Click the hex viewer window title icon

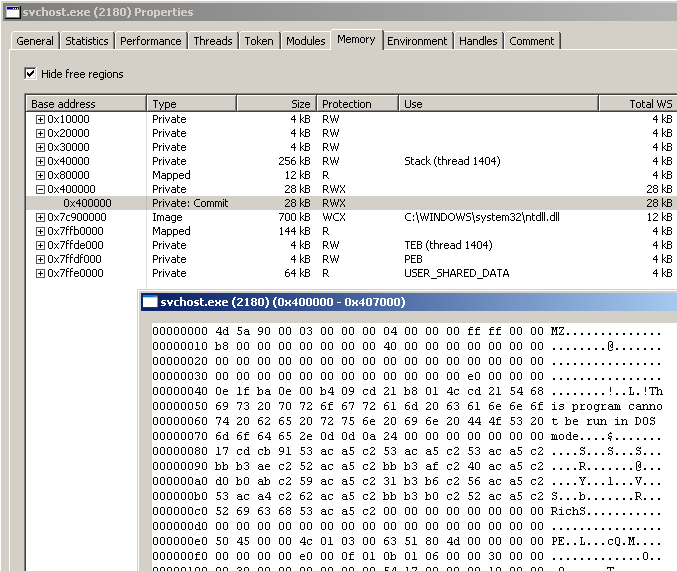click(150, 301)
